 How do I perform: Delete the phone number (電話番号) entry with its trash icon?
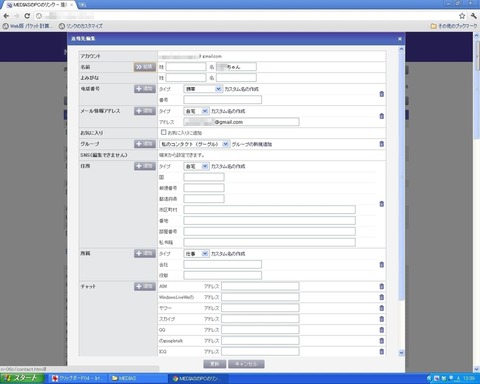click(382, 94)
